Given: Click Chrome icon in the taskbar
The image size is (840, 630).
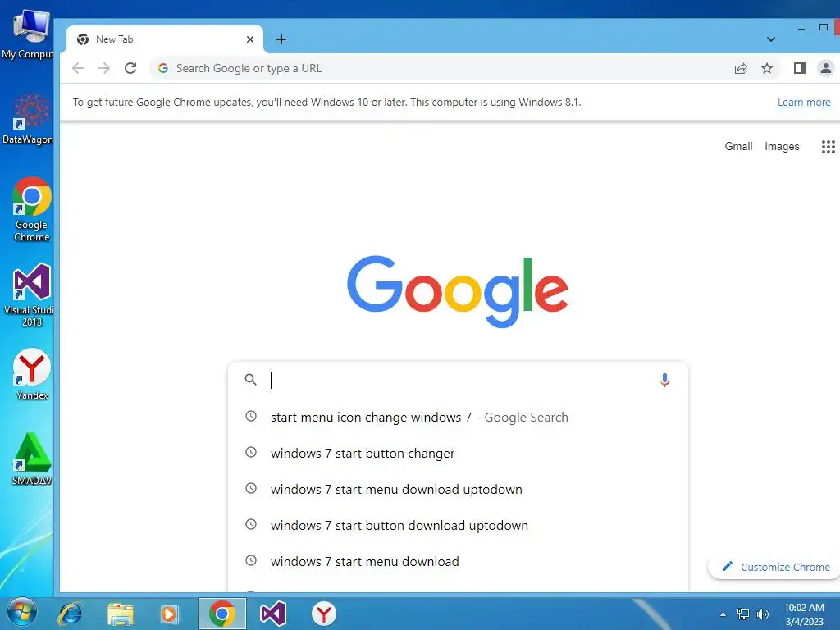Looking at the screenshot, I should [221, 614].
